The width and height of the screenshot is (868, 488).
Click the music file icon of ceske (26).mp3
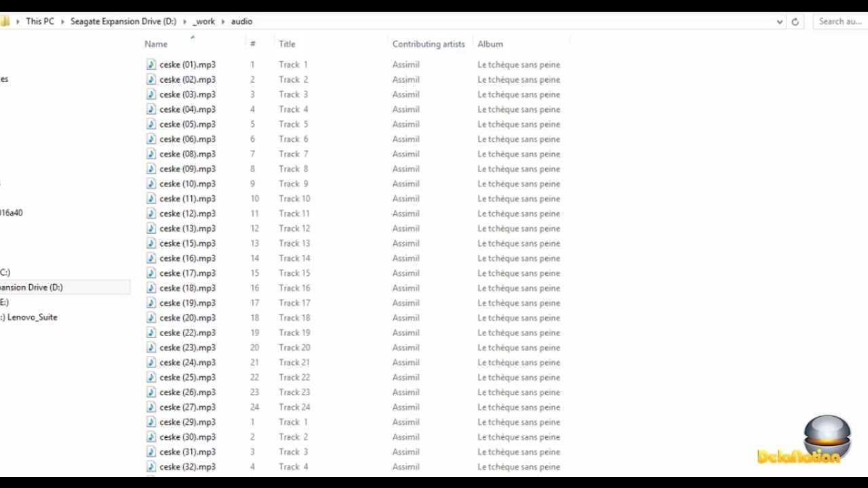[151, 392]
